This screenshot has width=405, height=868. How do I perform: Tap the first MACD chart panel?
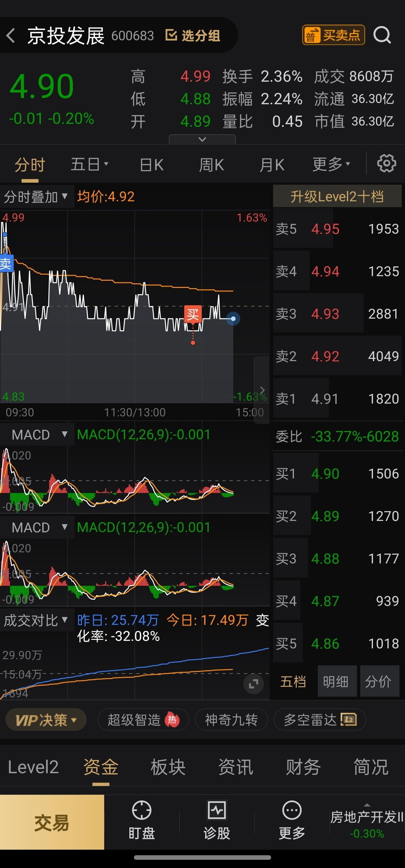[x=135, y=479]
